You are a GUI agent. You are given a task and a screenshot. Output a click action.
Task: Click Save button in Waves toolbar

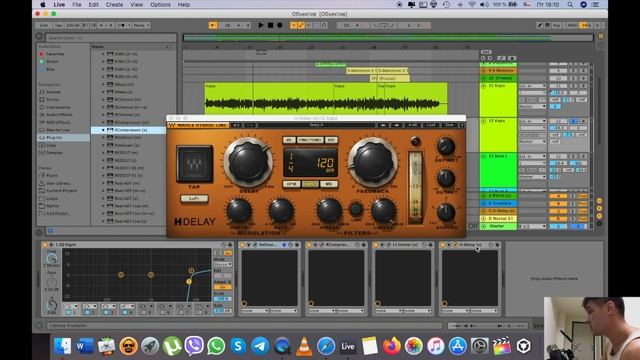[449, 125]
